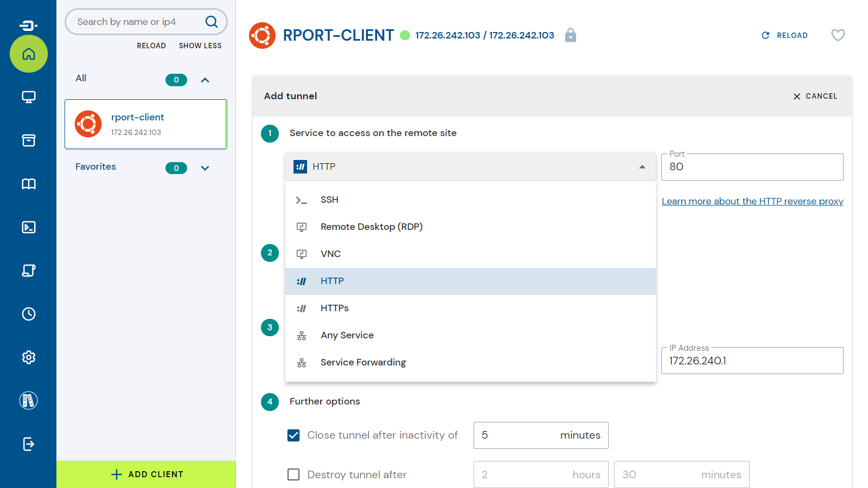Click the search magnifier icon
868x488 pixels.
211,22
